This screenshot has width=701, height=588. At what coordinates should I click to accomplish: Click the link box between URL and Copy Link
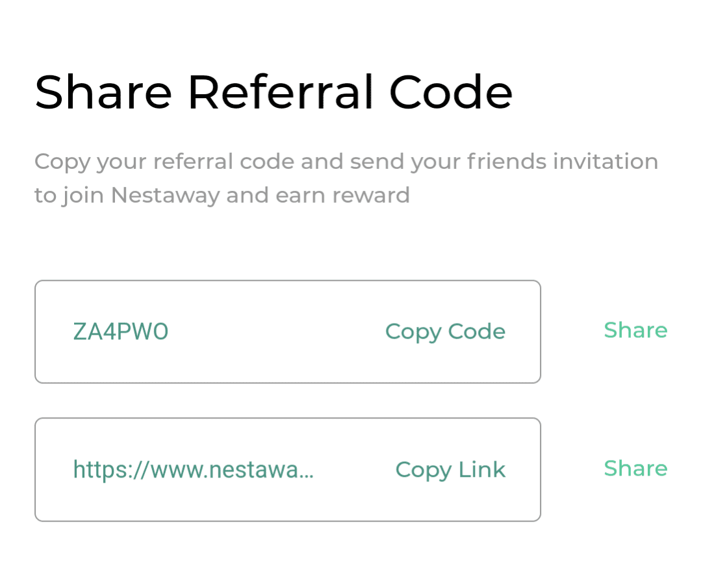coord(354,469)
